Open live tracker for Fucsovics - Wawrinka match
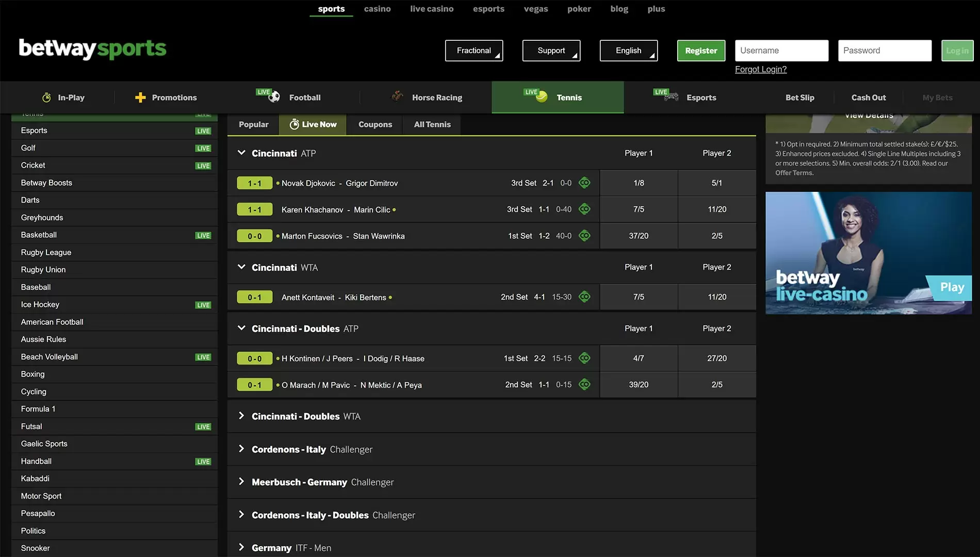Screen dimensions: 980x557 coord(584,236)
